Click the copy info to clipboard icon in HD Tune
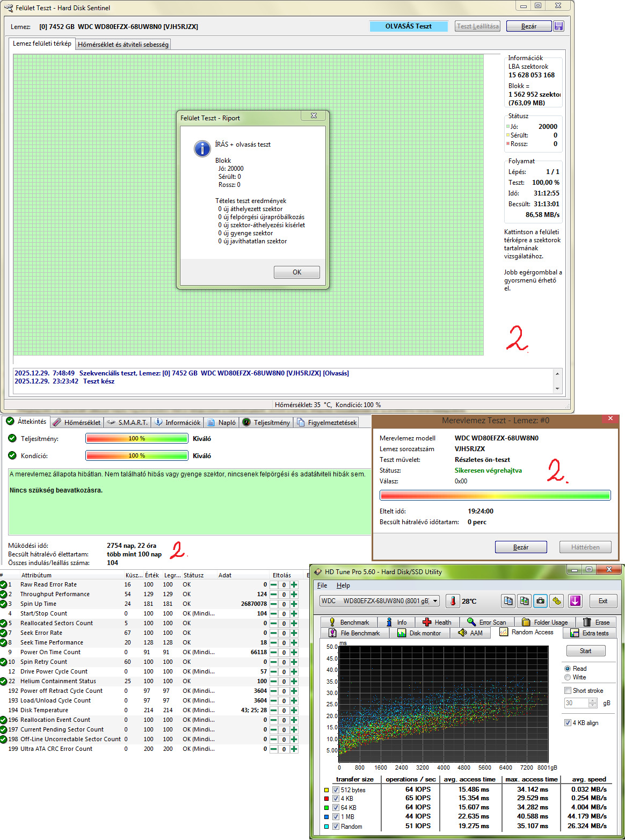 click(508, 601)
